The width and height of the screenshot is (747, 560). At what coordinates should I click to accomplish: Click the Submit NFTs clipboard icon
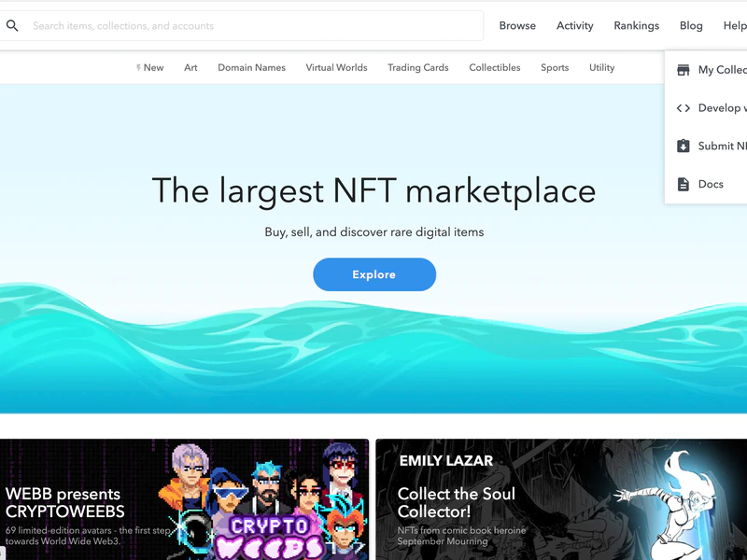click(x=684, y=146)
